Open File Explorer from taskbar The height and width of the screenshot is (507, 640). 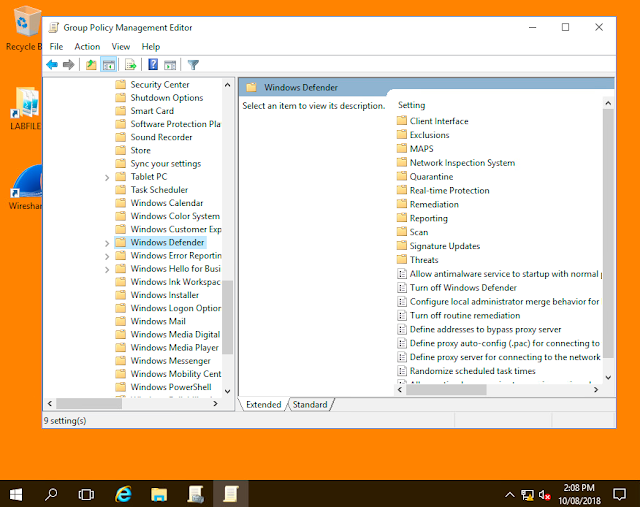pyautogui.click(x=159, y=494)
